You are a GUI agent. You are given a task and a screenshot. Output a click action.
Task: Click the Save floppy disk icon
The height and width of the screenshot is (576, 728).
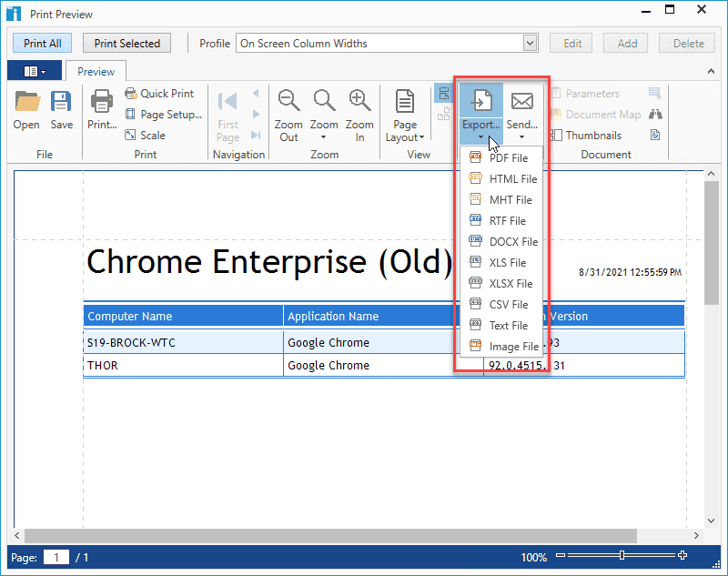click(61, 102)
